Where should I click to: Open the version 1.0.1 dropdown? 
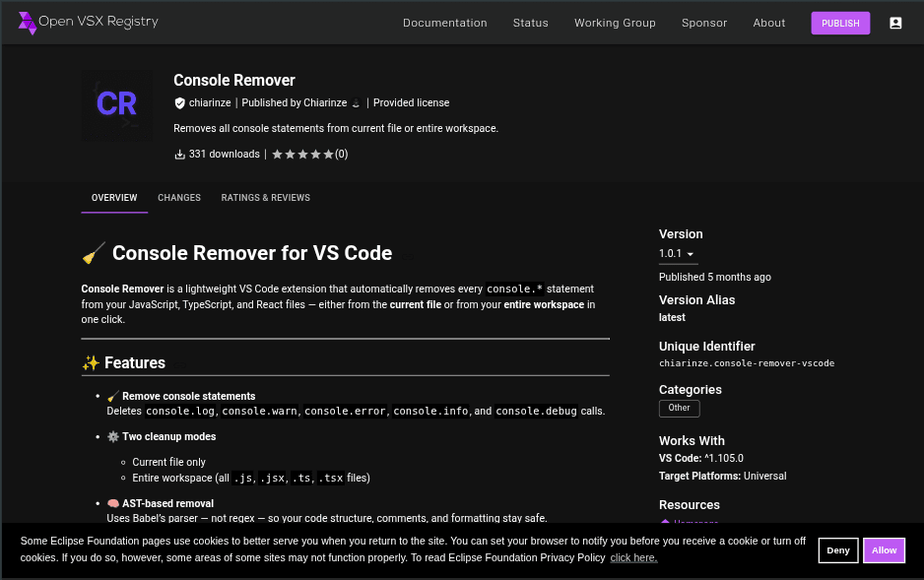(678, 253)
